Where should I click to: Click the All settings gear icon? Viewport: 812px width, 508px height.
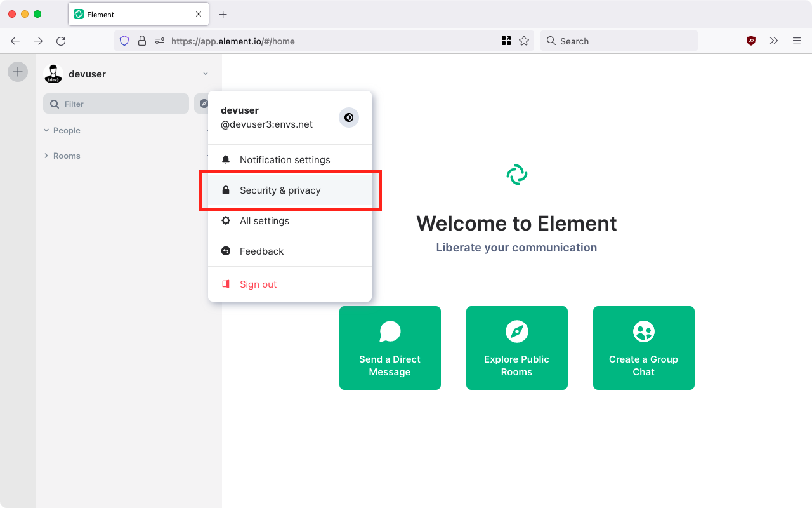tap(226, 221)
